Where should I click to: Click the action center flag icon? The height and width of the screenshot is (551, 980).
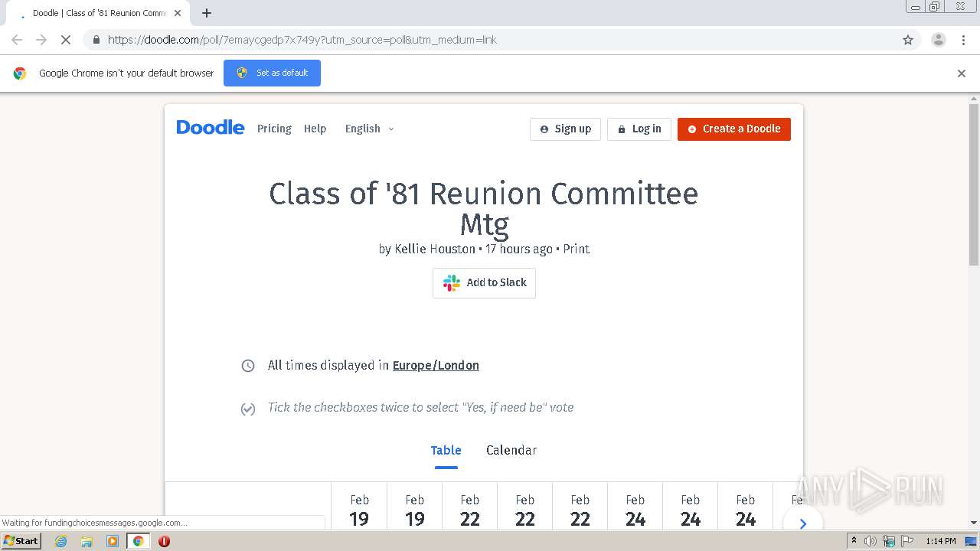[x=906, y=541]
